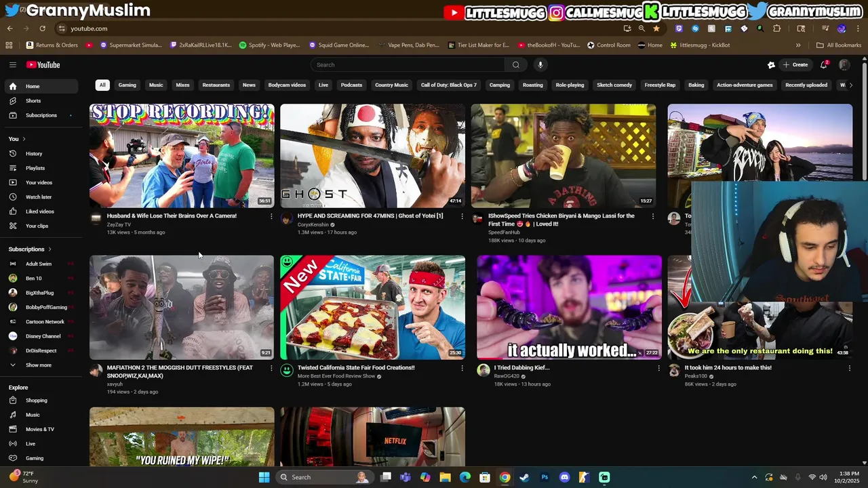The height and width of the screenshot is (488, 868).
Task: Open MAFIATHON 2 The Moggish Dutt Freestyles title
Action: 180,372
